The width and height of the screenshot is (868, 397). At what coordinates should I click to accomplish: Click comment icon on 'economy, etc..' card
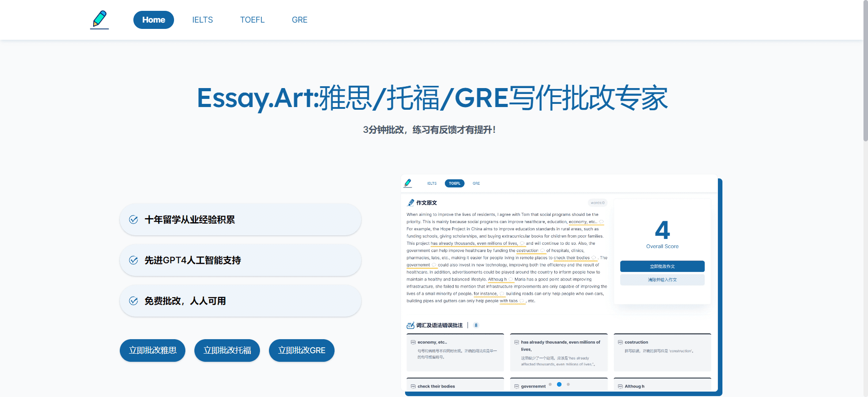413,342
